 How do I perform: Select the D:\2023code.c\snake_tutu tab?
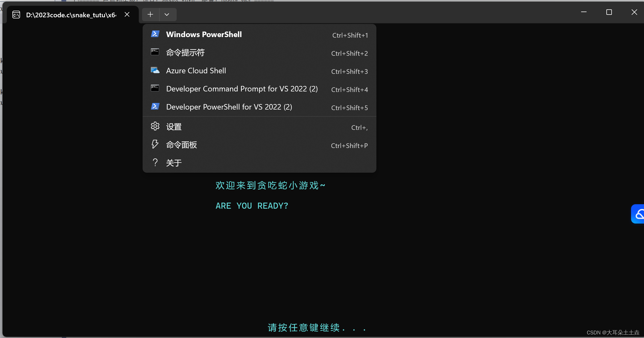pyautogui.click(x=71, y=15)
